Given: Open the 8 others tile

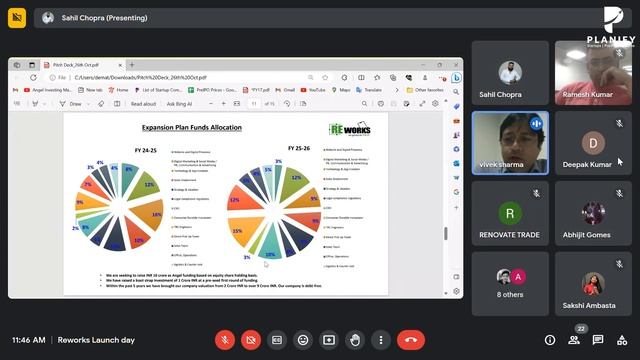Looking at the screenshot, I should click(510, 284).
